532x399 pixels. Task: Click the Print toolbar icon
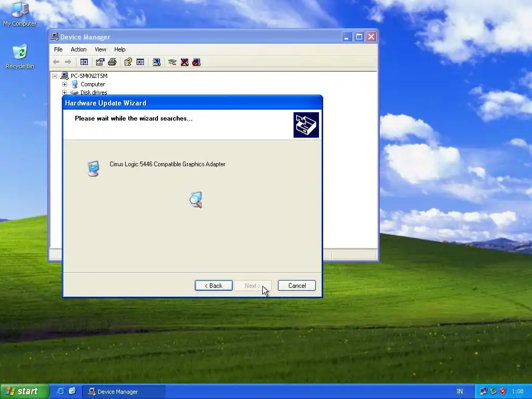tap(112, 62)
